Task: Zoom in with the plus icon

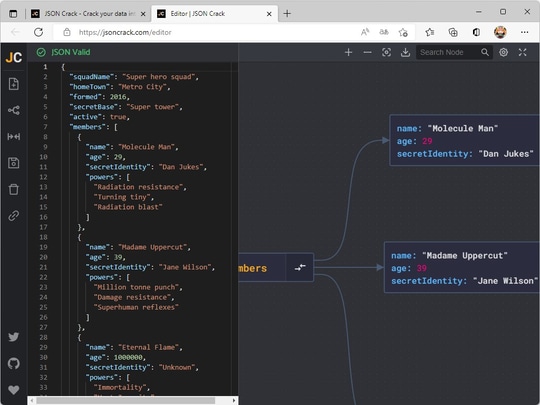Action: pos(349,52)
